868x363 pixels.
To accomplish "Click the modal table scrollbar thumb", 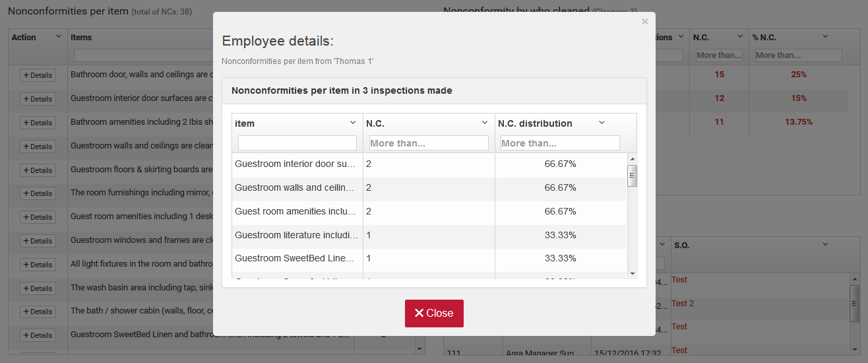I will coord(632,176).
